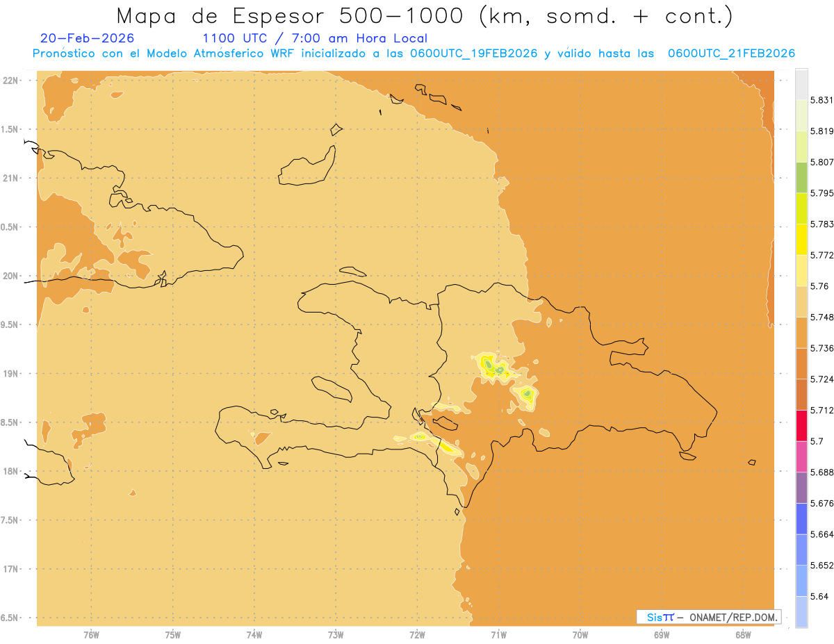Click the 72W longitude label
The width and height of the screenshot is (834, 644).
417,635
